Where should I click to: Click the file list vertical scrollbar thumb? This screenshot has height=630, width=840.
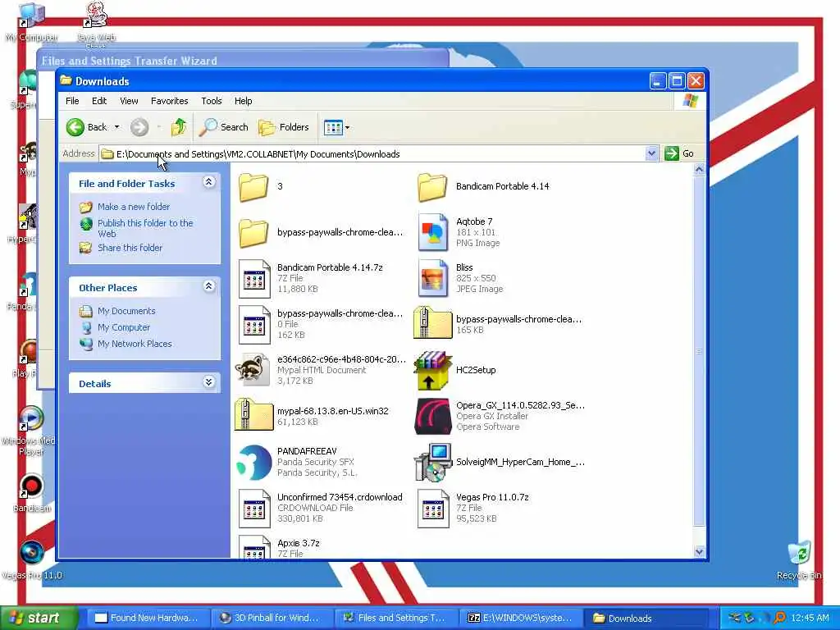[699, 351]
